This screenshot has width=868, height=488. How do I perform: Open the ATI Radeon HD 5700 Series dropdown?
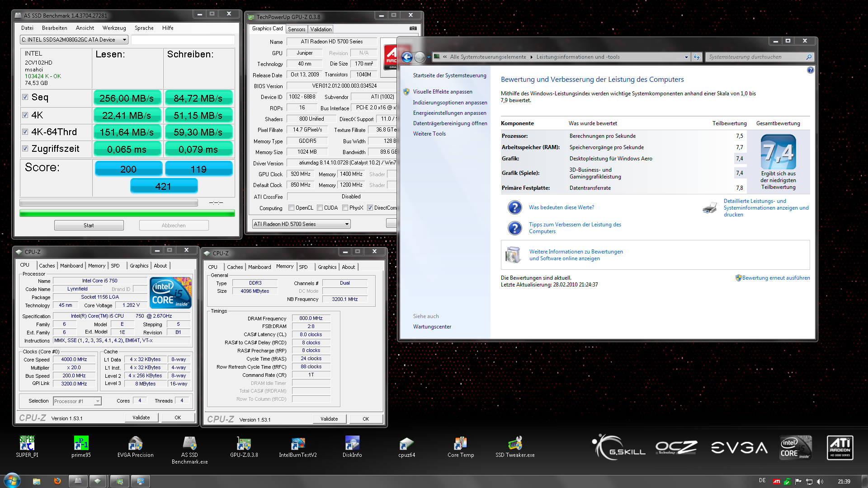[347, 224]
